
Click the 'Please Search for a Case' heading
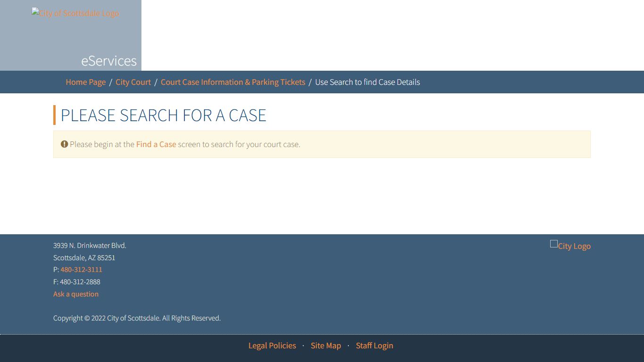[x=164, y=115]
